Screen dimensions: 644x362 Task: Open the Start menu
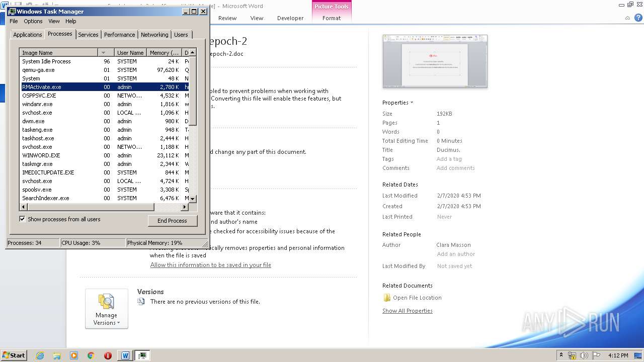point(14,355)
